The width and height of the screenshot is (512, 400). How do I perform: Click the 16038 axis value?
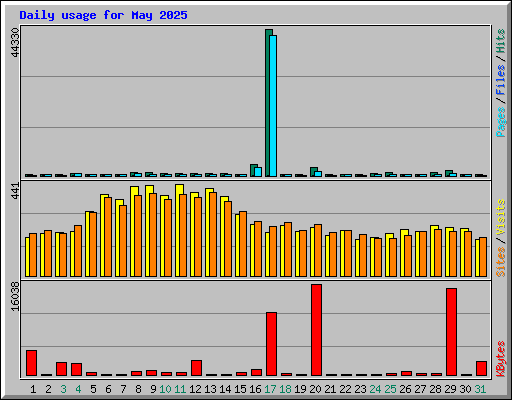(15, 296)
